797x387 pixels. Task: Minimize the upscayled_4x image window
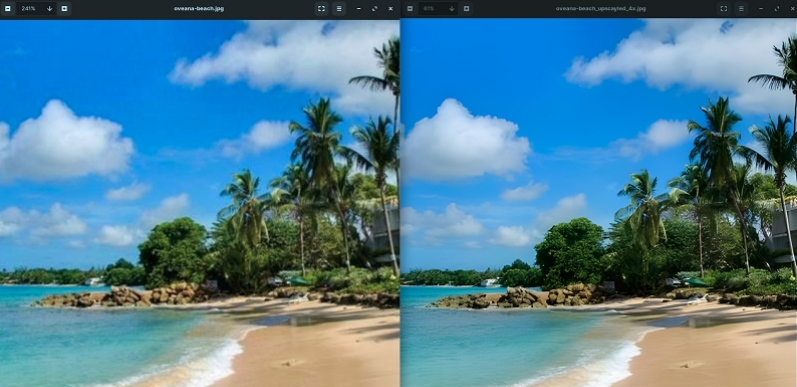761,9
